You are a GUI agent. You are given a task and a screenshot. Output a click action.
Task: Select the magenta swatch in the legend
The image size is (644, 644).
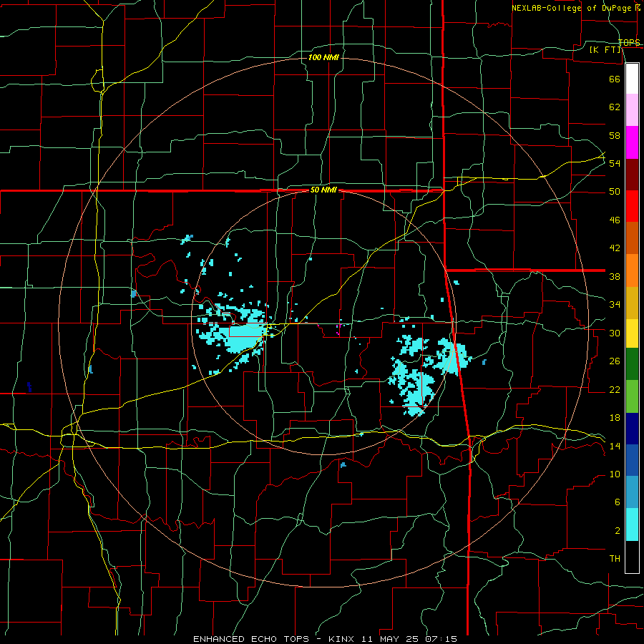632,142
